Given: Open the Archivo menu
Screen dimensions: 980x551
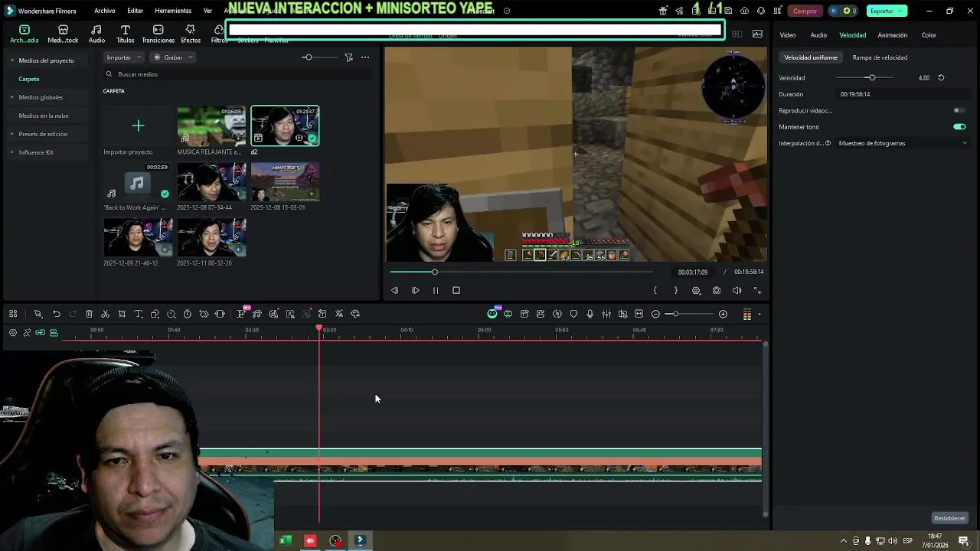Looking at the screenshot, I should coord(105,11).
